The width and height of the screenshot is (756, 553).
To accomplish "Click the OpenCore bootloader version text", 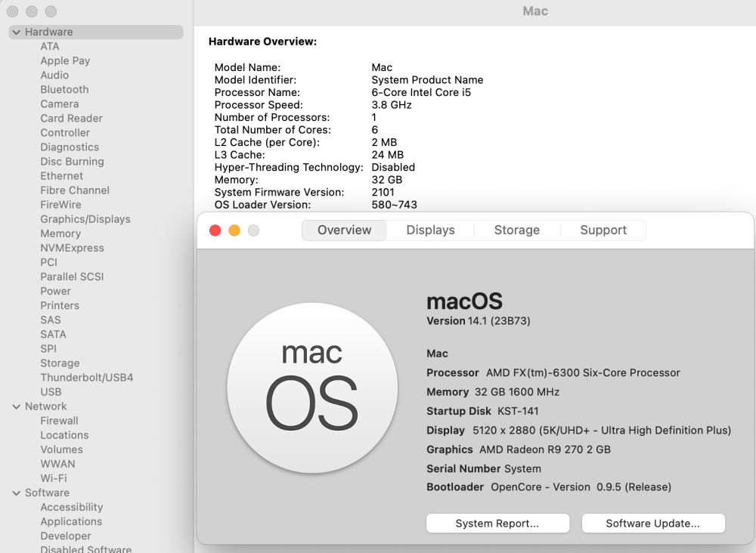I will pos(581,487).
